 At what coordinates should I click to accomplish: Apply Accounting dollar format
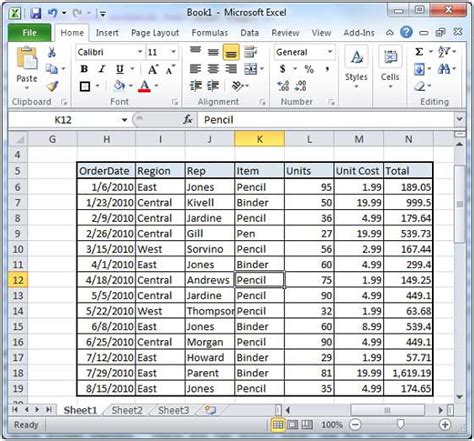tap(283, 69)
